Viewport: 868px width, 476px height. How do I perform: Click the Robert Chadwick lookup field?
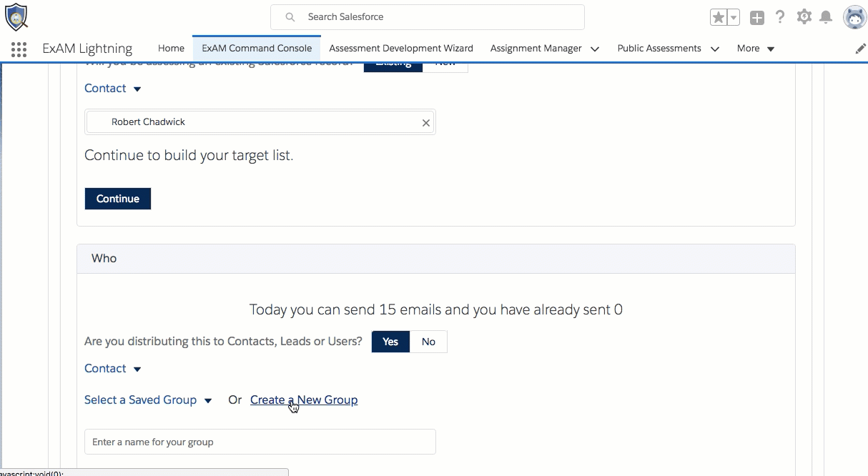(260, 122)
